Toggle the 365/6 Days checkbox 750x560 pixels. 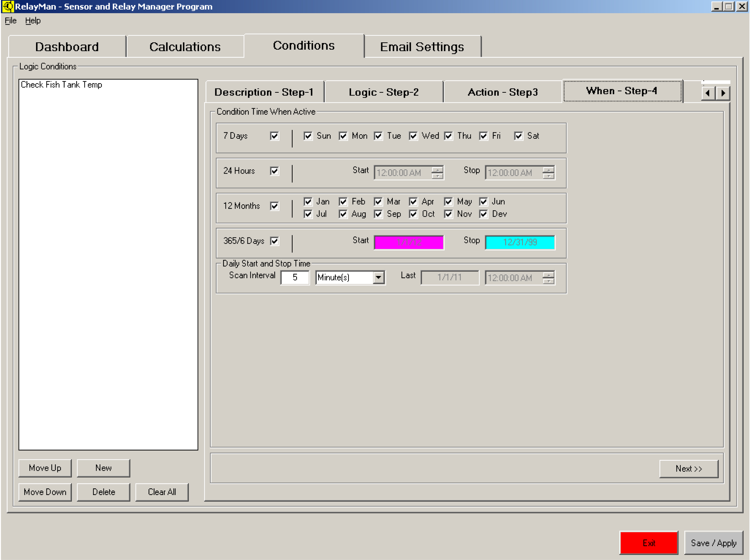click(x=274, y=241)
